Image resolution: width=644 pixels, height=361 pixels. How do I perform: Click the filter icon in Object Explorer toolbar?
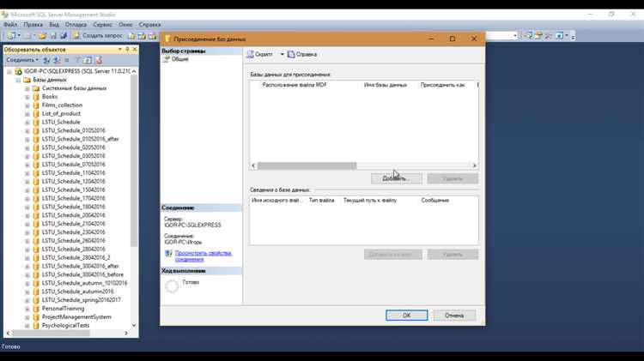77,60
